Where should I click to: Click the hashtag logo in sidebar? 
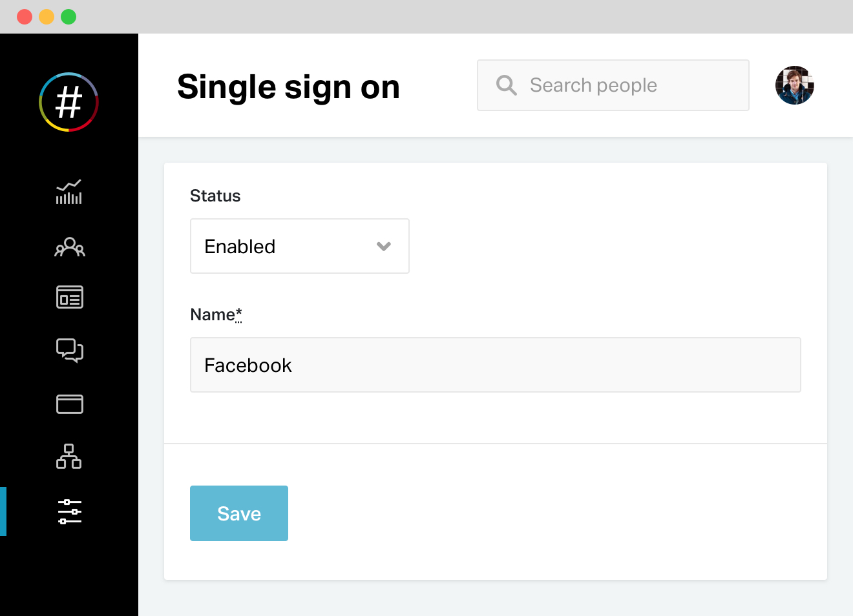coord(68,102)
